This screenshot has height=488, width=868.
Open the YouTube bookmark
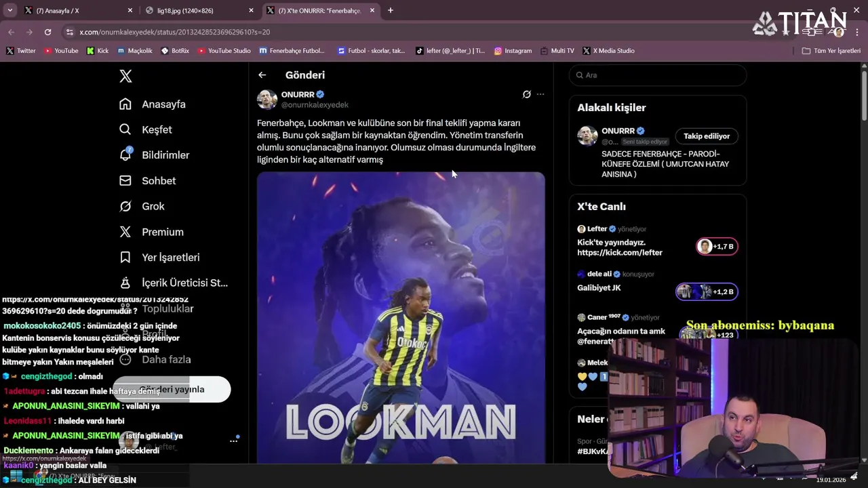[x=61, y=51]
